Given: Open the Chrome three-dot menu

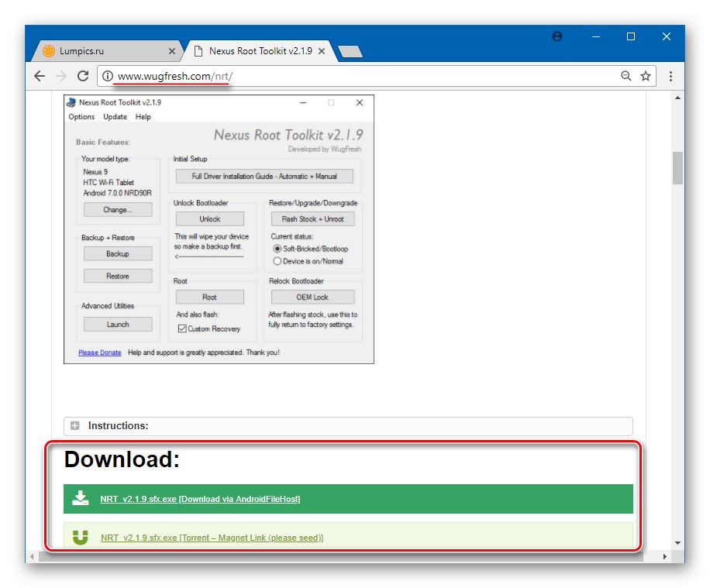Looking at the screenshot, I should pos(670,76).
